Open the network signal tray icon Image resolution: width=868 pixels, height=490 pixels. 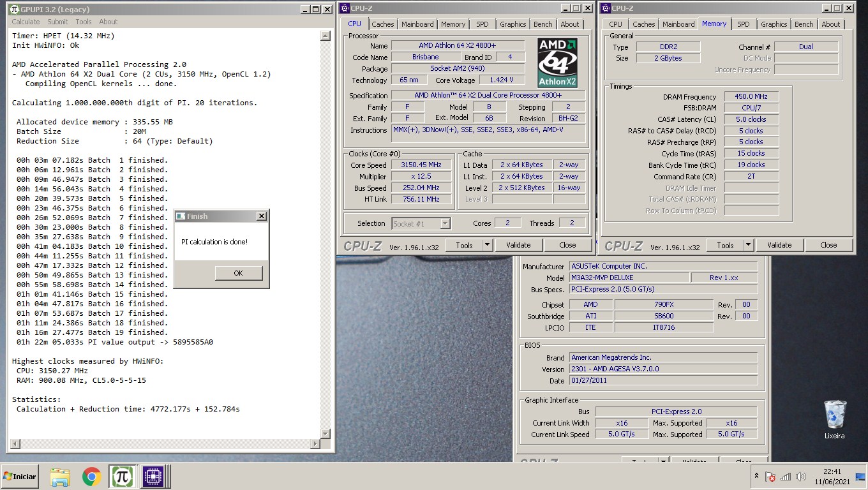pos(786,477)
